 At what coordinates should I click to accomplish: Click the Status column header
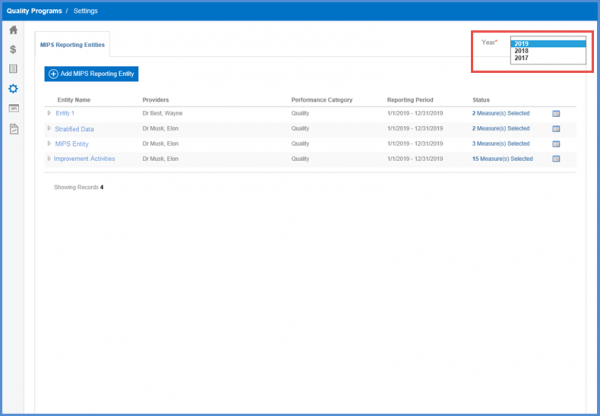pos(481,100)
